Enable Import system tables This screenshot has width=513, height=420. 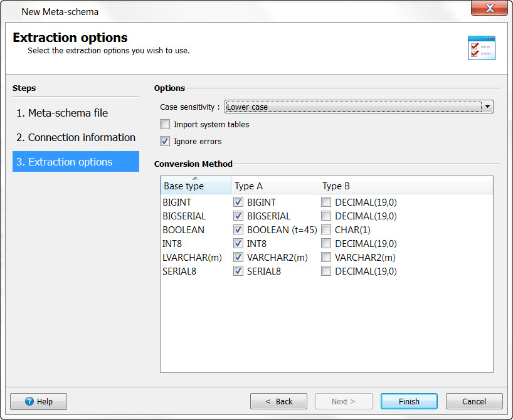(164, 124)
